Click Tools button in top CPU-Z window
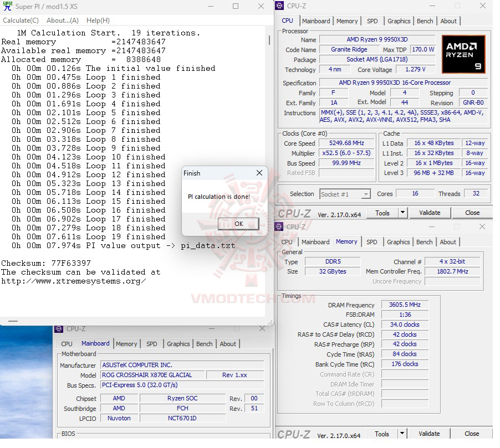Screen dimensions: 500x448 tap(382, 213)
